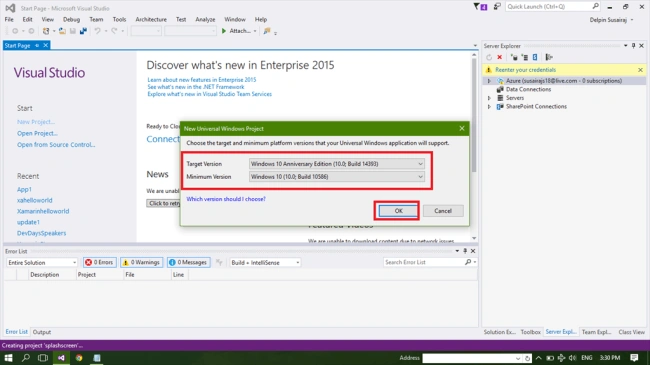Open recent project xahelloworld
This screenshot has width=650, height=365.
coord(34,200)
